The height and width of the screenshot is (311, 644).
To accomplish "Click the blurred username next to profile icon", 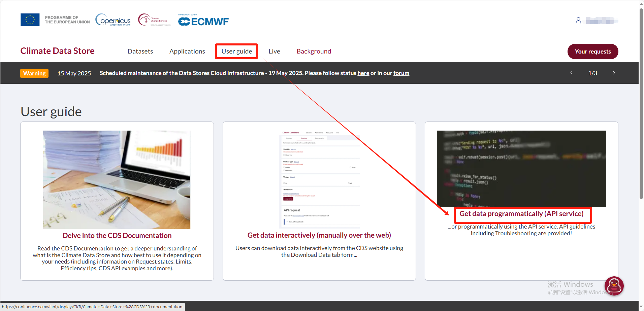I will tap(602, 21).
